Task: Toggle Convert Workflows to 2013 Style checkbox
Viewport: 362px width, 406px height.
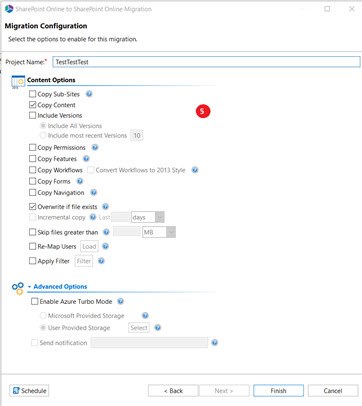Action: pos(90,170)
